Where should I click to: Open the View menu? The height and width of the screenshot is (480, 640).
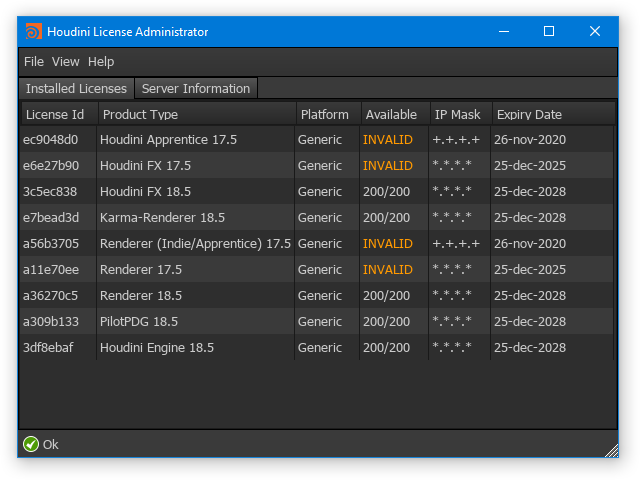65,62
